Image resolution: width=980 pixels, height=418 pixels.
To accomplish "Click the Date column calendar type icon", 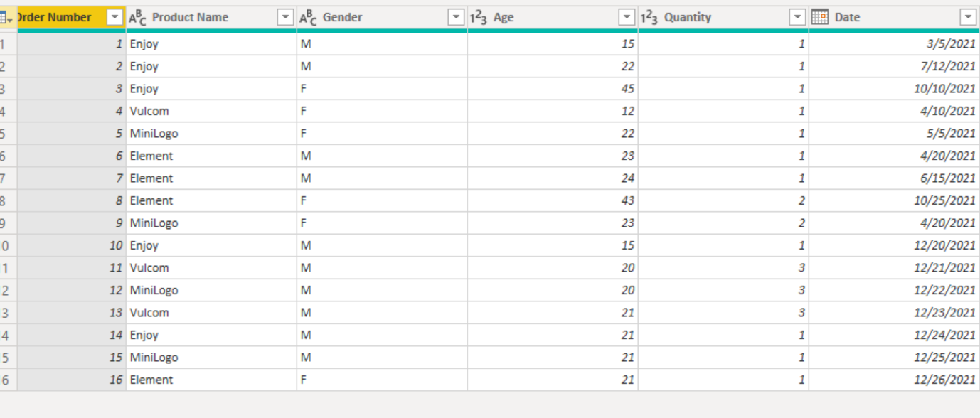I will click(x=820, y=17).
